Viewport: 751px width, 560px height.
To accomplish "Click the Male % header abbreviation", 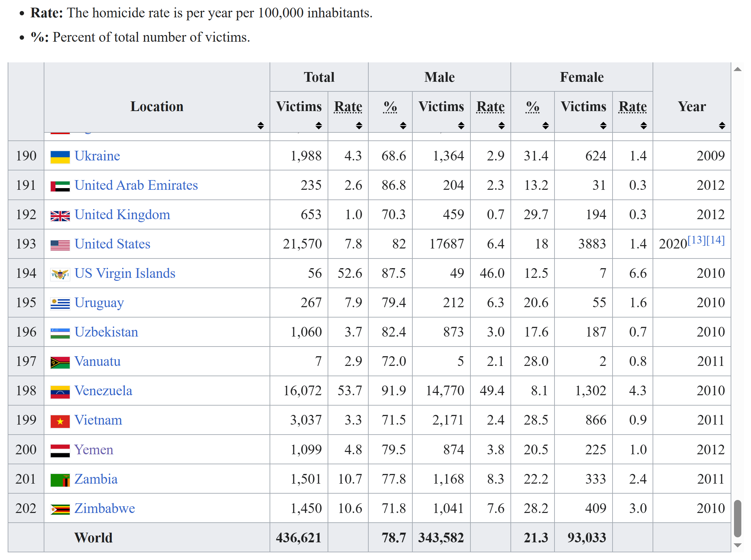I will click(390, 106).
